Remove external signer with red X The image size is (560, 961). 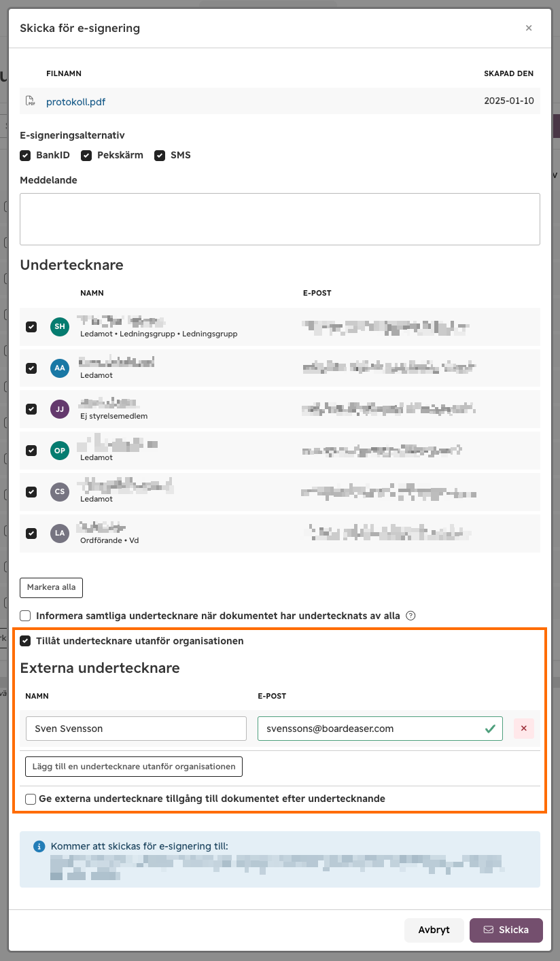(x=523, y=729)
